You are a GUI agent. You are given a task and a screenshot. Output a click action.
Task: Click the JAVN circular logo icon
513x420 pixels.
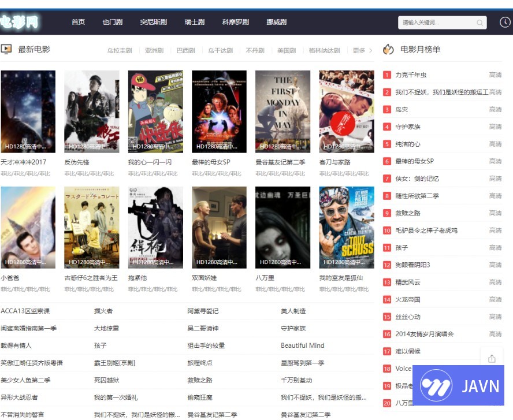pyautogui.click(x=436, y=385)
